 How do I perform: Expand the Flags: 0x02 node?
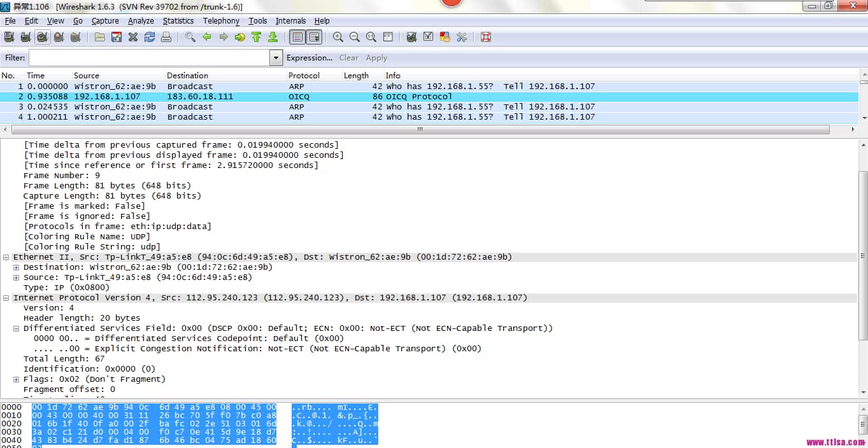point(17,379)
